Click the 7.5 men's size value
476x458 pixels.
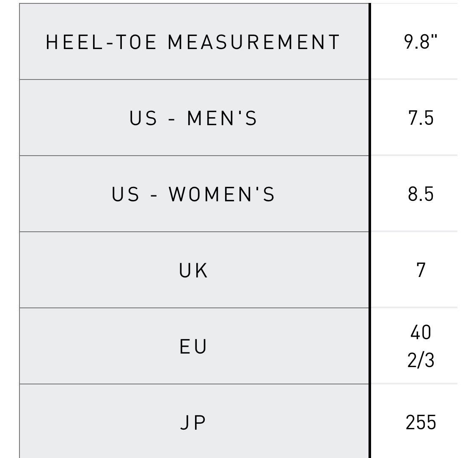[x=421, y=118]
